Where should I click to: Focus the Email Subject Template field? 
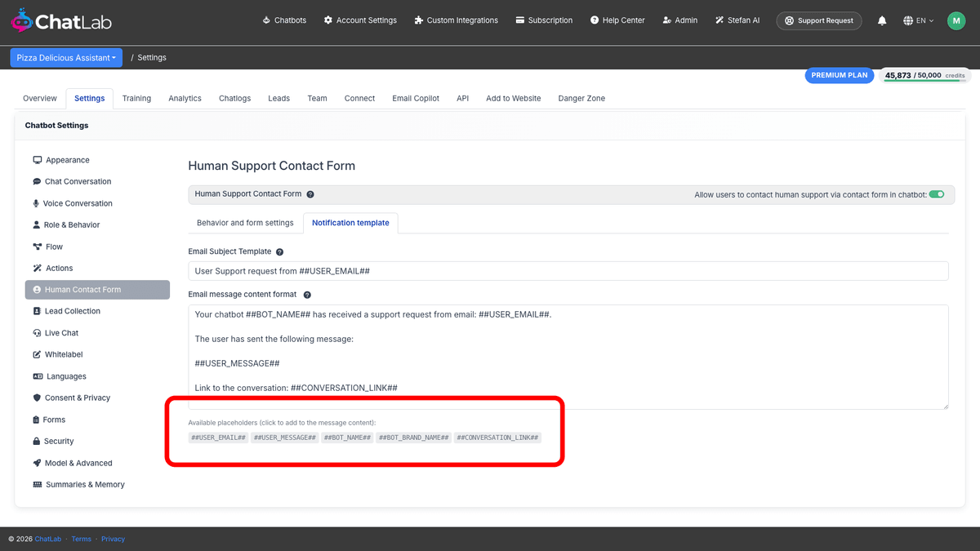coord(568,271)
